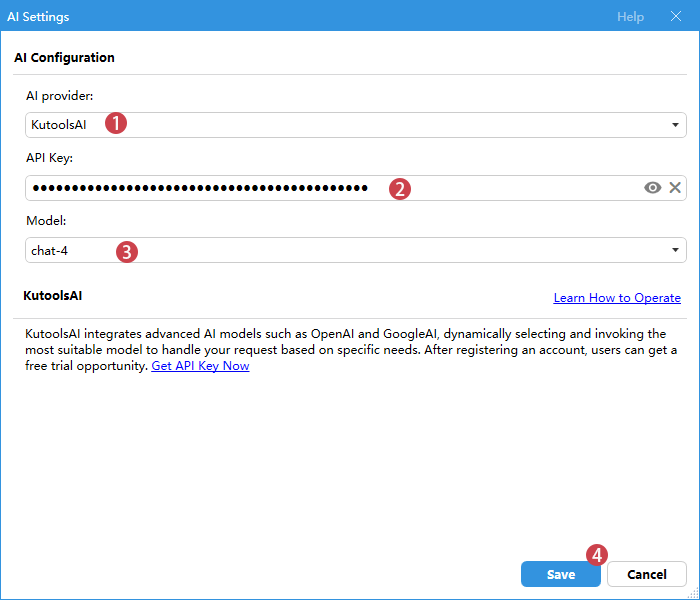Click the AI provider label
700x600 pixels.
pos(59,96)
